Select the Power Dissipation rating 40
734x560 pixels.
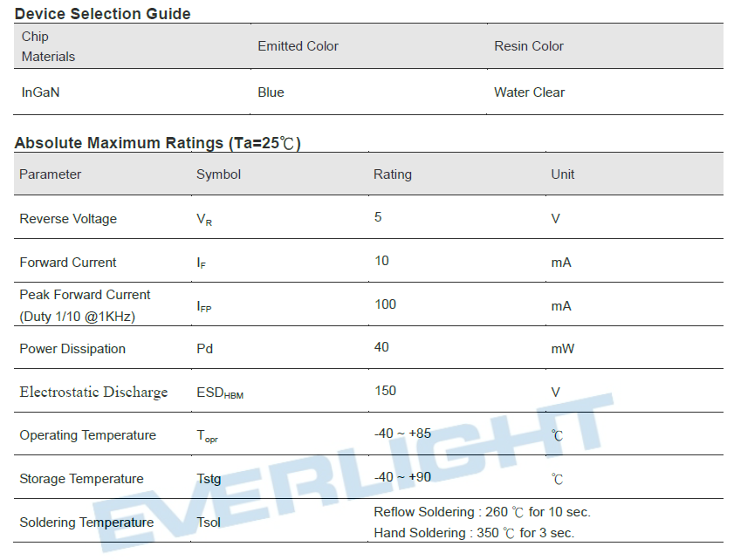point(381,347)
